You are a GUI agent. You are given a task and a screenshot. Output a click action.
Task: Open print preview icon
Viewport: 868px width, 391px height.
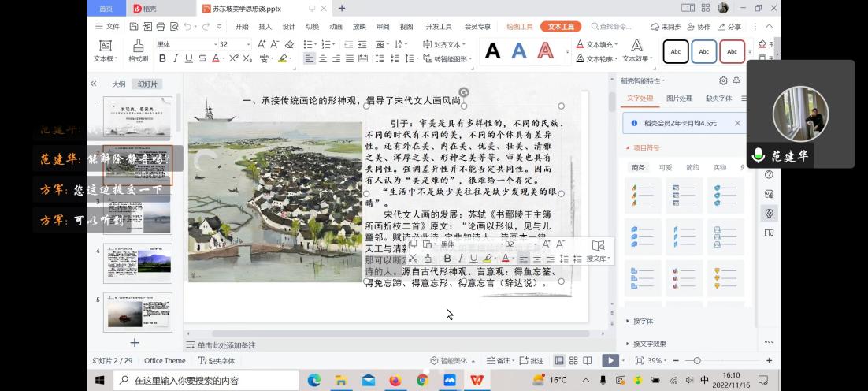174,27
